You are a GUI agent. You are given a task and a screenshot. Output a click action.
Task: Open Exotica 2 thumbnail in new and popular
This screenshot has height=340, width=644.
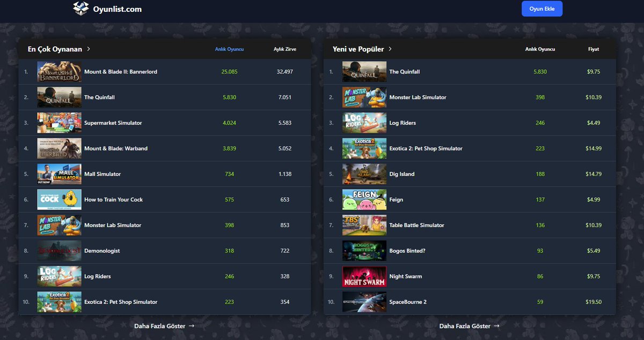[x=364, y=148]
